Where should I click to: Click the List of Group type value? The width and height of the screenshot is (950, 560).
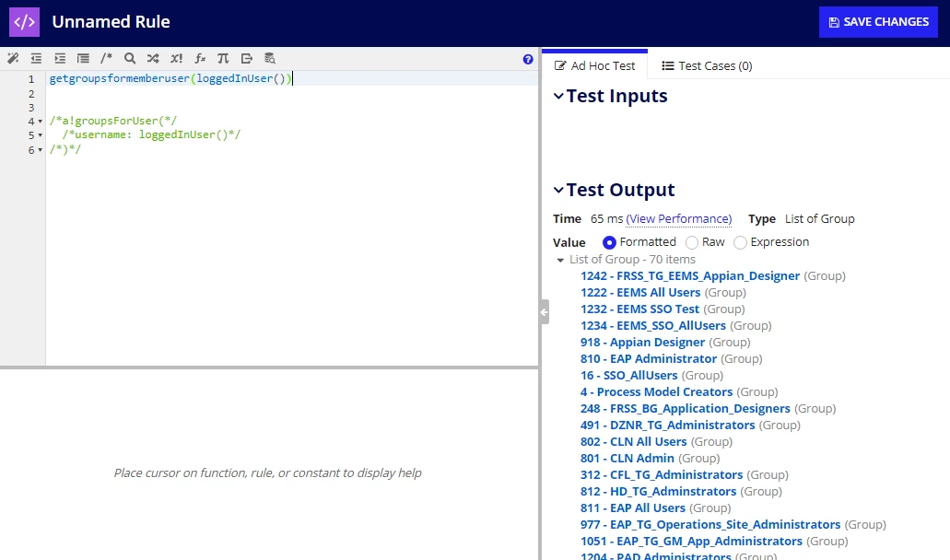820,218
